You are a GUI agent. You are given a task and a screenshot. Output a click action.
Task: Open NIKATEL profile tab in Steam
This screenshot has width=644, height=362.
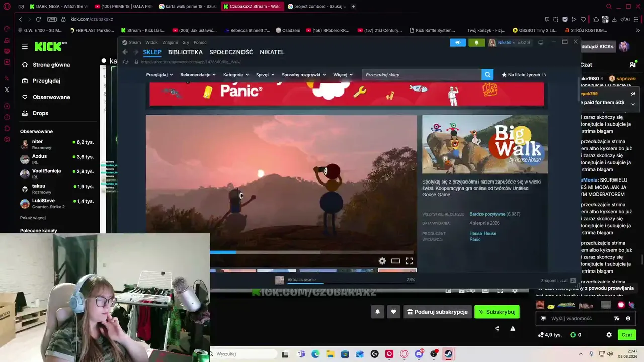pos(272,52)
